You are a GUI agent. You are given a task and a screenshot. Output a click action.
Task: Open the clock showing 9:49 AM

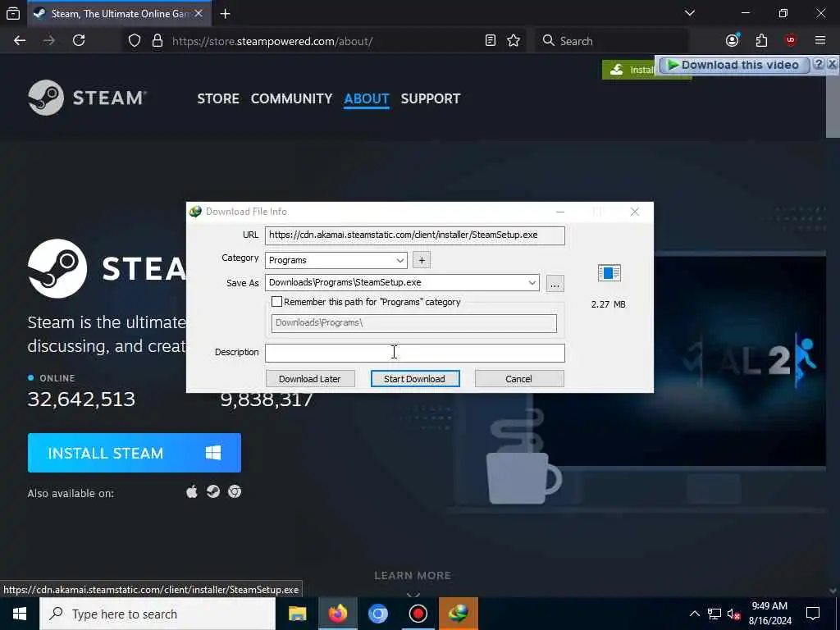coord(769,614)
